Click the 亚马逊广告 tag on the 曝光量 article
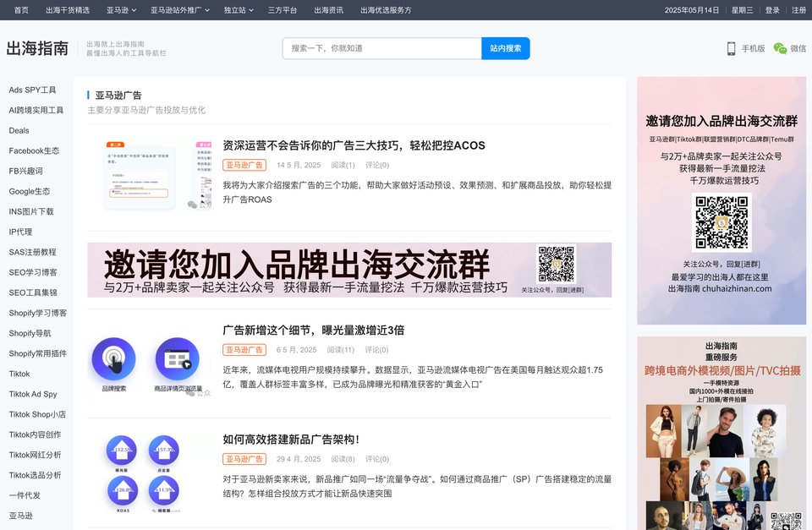812x530 pixels. (244, 350)
